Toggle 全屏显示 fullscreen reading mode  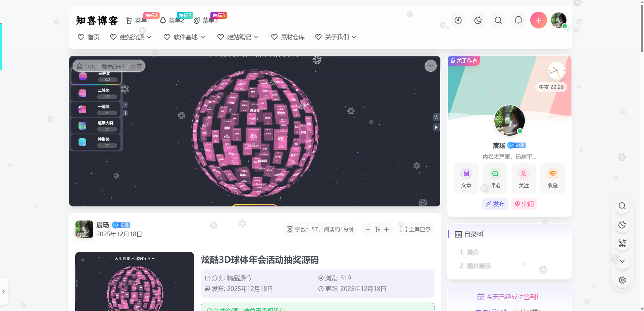tap(415, 230)
